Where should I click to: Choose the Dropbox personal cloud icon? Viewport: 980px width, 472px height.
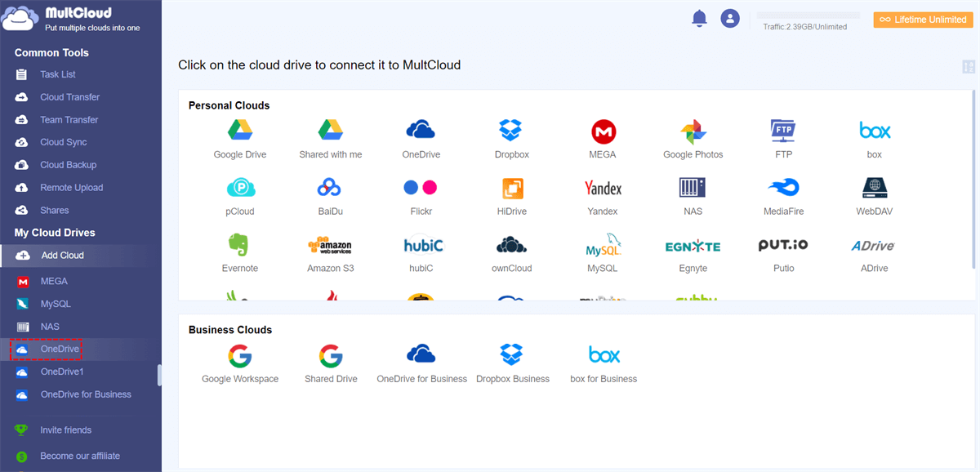point(511,130)
